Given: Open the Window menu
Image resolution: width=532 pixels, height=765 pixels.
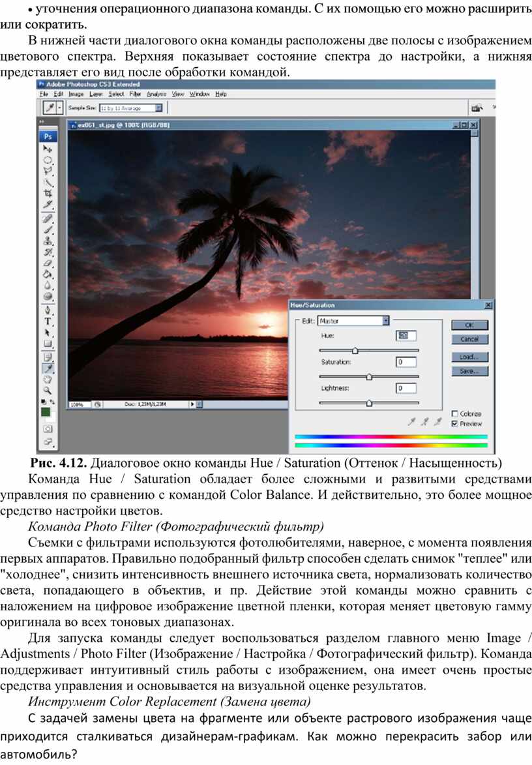Looking at the screenshot, I should pos(199,94).
